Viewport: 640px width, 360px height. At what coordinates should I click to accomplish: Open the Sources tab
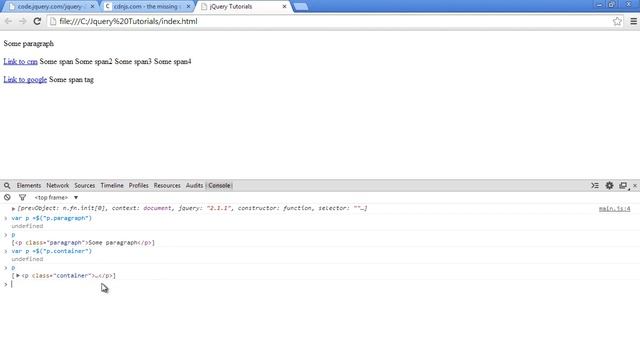pos(84,185)
